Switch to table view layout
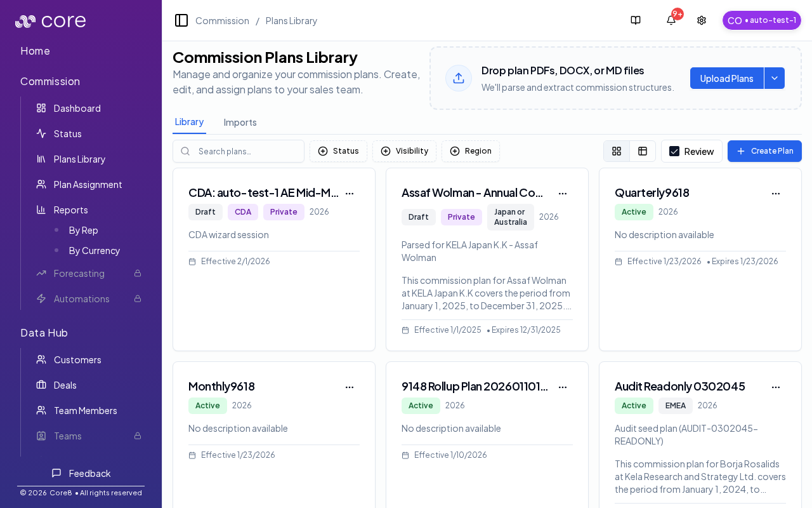The width and height of the screenshot is (812, 508). click(643, 151)
